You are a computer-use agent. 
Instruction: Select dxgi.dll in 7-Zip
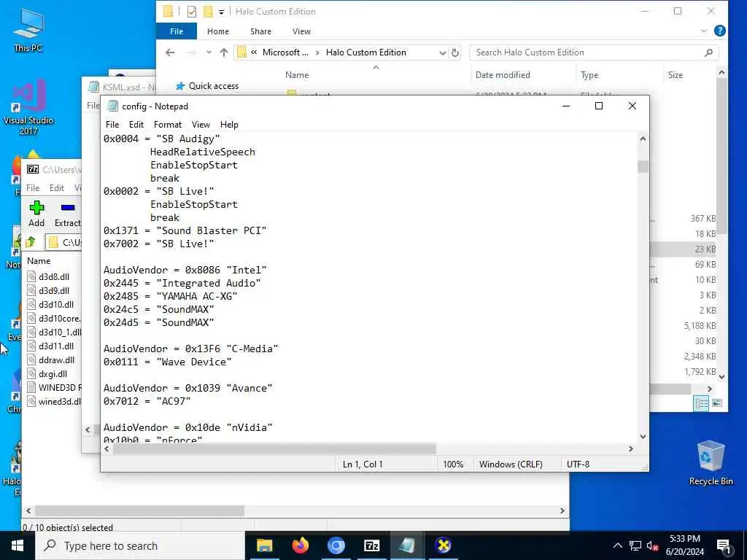pos(53,374)
